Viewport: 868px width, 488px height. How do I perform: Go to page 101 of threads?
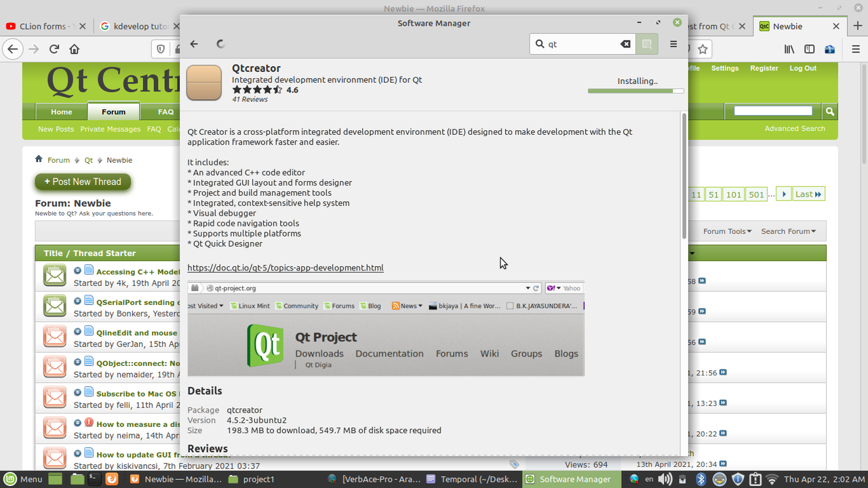point(734,195)
